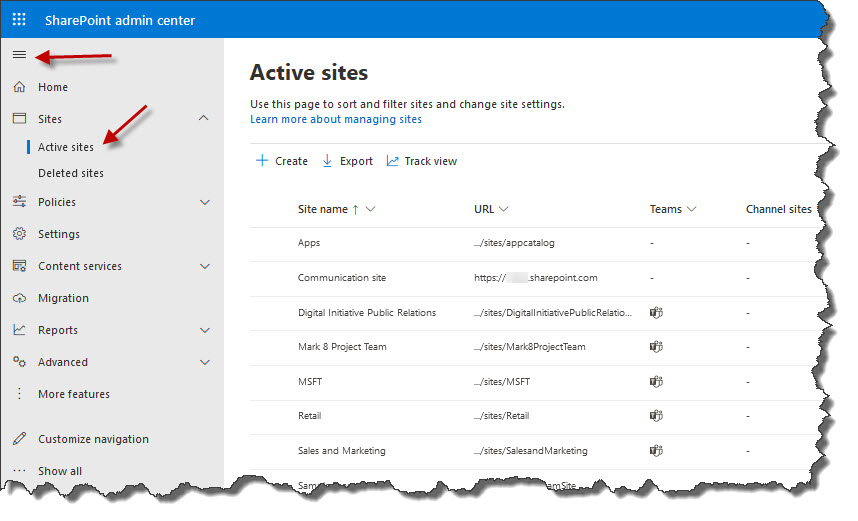The image size is (858, 521).
Task: Click the Settings gear icon
Action: 19,234
